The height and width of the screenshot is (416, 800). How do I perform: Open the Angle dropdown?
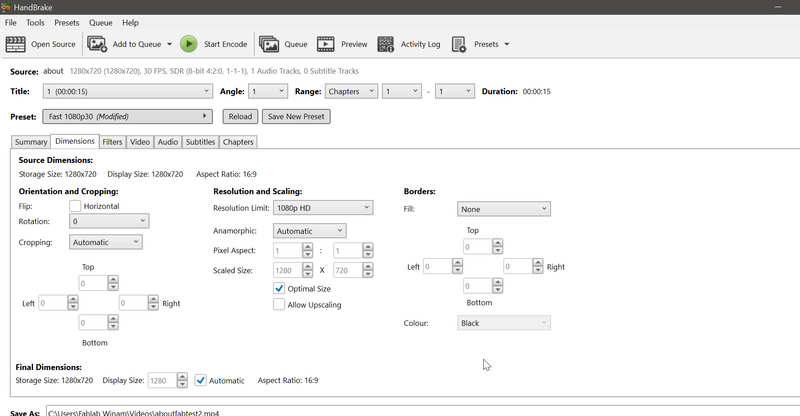pyautogui.click(x=268, y=91)
